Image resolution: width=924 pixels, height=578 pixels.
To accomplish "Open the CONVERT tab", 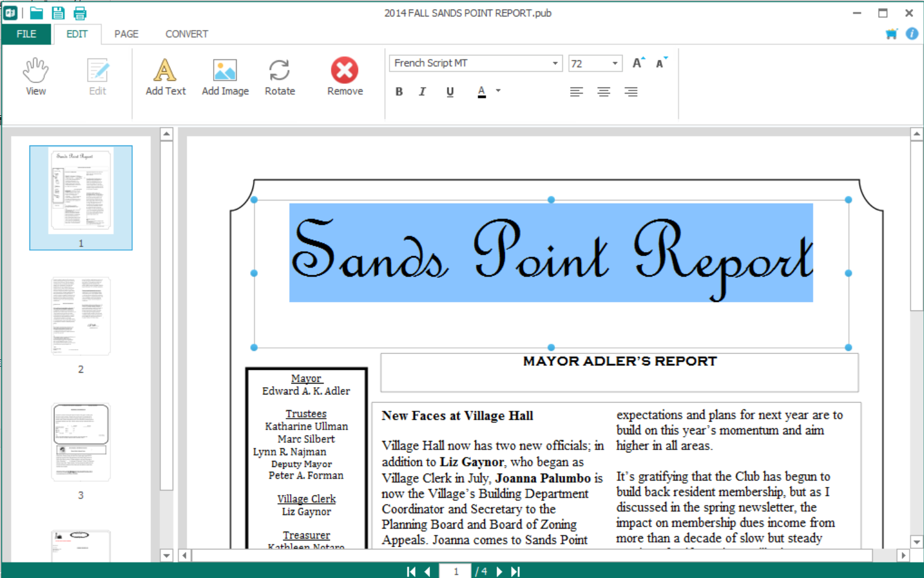I will [187, 34].
